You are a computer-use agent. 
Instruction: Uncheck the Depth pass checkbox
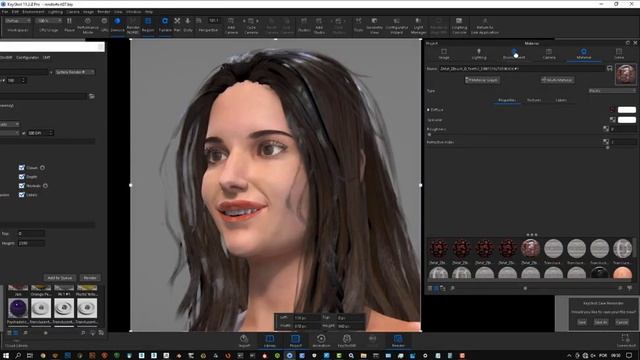click(x=22, y=176)
